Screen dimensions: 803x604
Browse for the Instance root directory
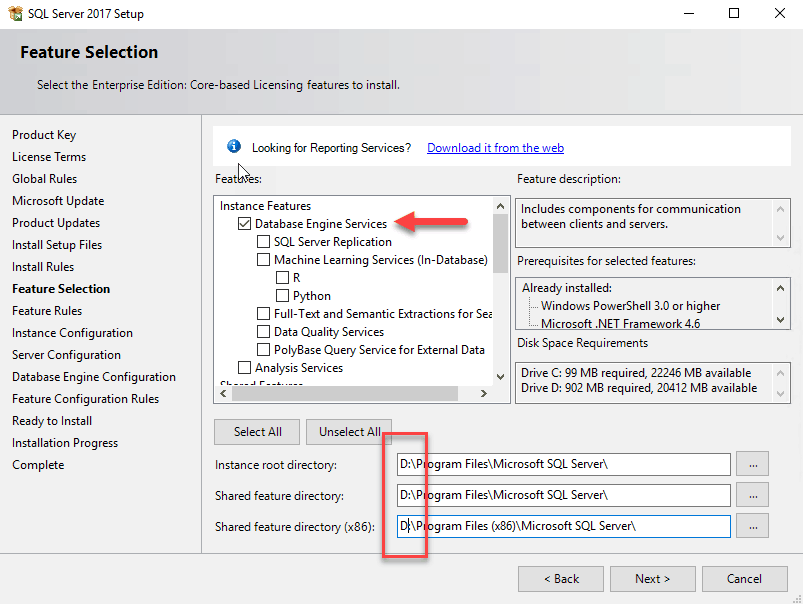(x=752, y=464)
